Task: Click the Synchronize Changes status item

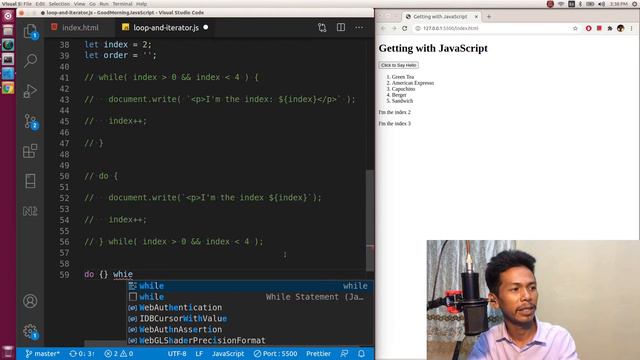Action: tap(82, 353)
